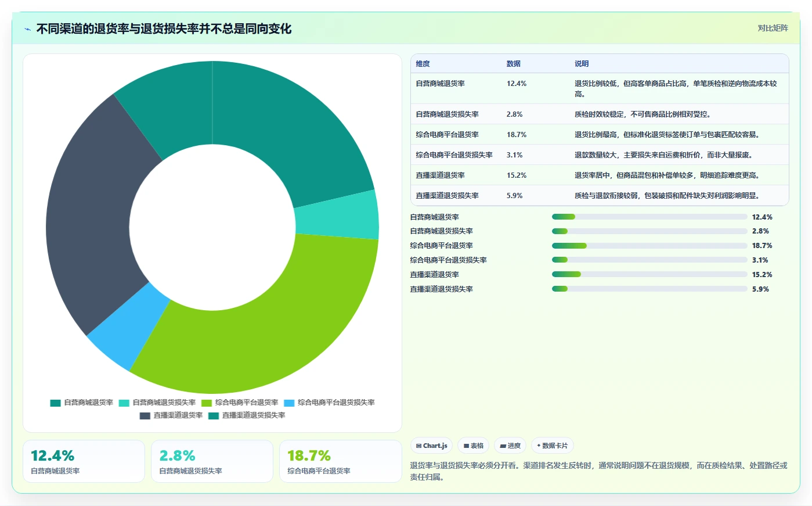
Task: Click table cell 综合电商平台退货率
Action: tap(447, 135)
